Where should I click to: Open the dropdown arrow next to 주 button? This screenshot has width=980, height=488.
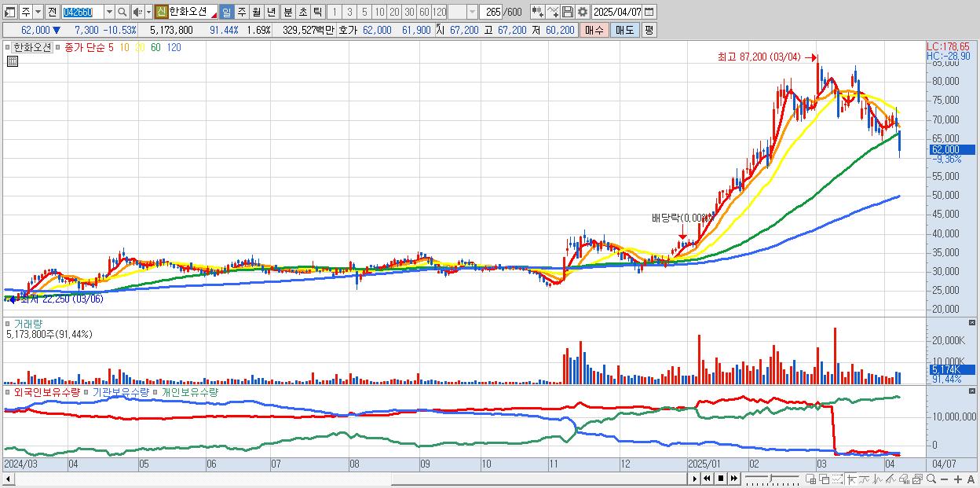pos(38,12)
